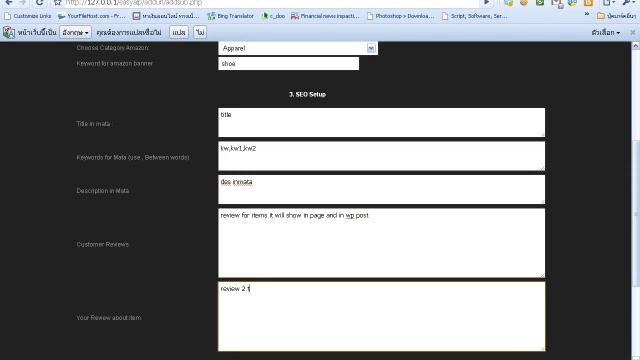Viewport: 640px width, 360px height.
Task: Click the Your Review about item text area
Action: [x=382, y=316]
